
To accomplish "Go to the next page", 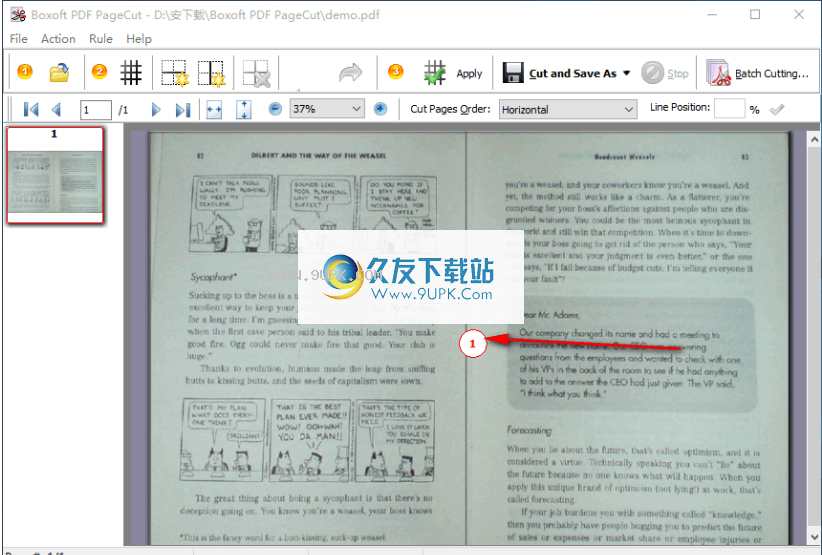I will [156, 110].
